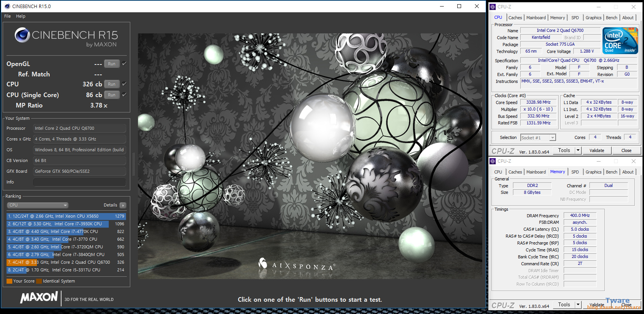This screenshot has height=314, width=644.
Task: Open the File menu
Action: 8,16
